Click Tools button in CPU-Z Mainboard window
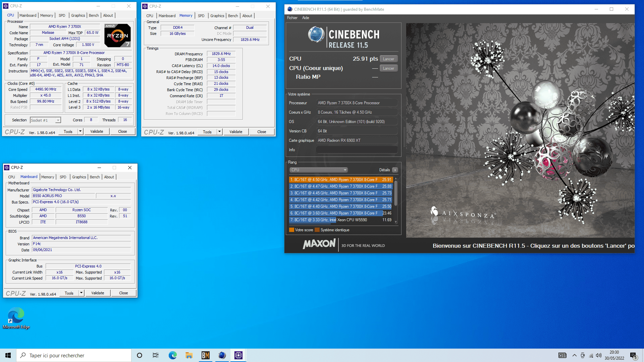 (x=69, y=293)
